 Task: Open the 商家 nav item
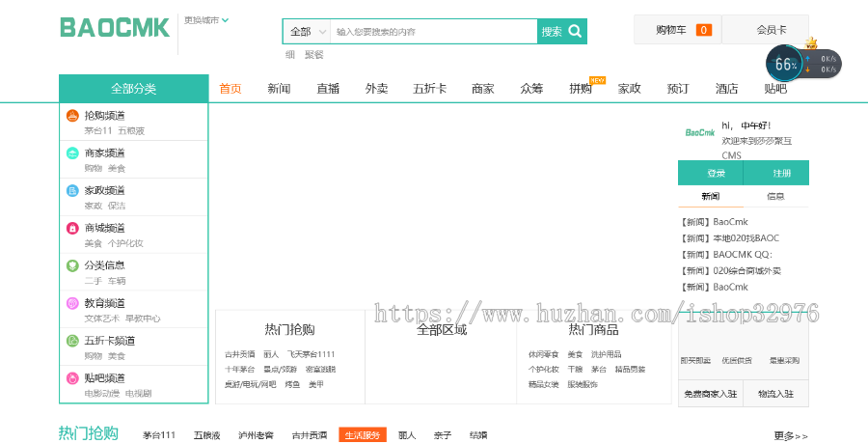click(x=483, y=89)
